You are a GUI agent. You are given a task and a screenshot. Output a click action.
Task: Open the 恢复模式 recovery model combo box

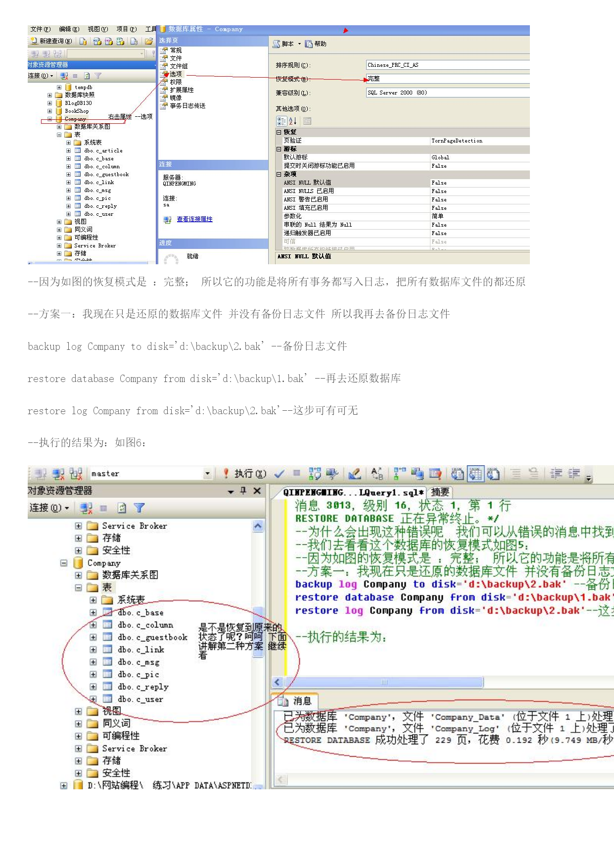tap(448, 79)
